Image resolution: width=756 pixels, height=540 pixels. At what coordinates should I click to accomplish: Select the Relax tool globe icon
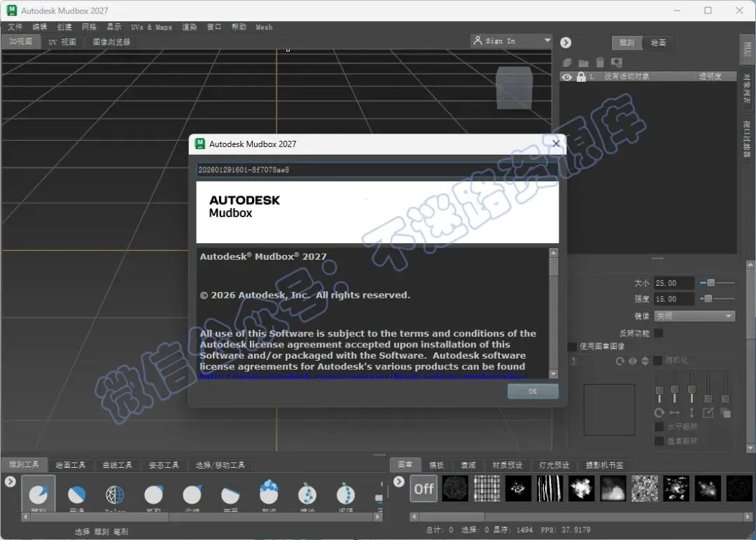coord(115,494)
